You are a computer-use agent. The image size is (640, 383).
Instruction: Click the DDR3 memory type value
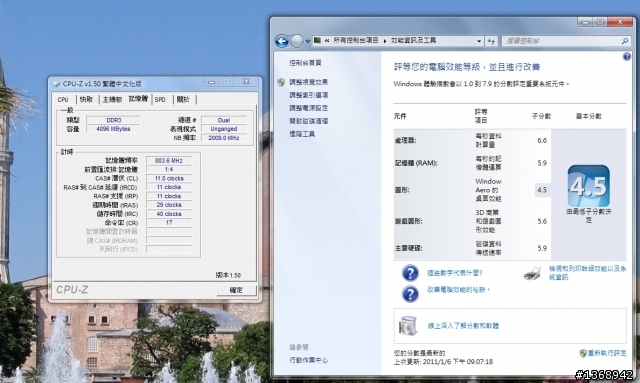(x=113, y=120)
